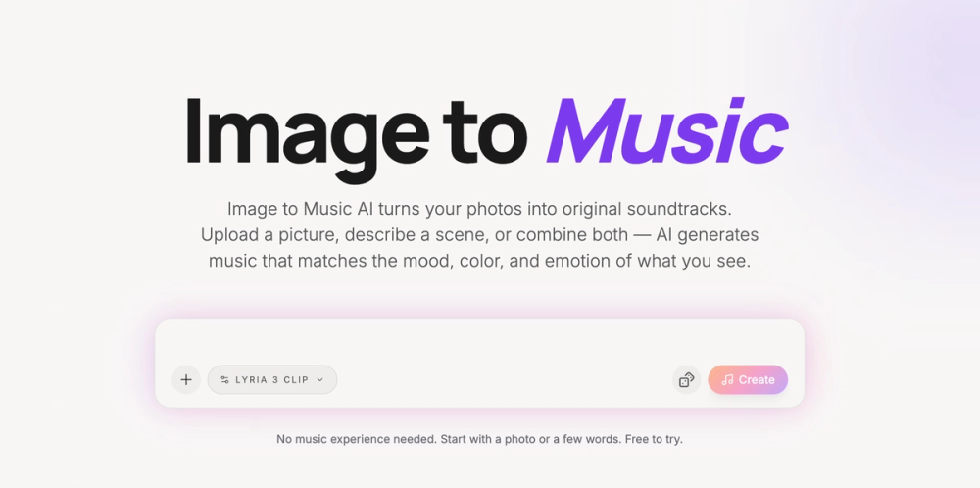Screen dimensions: 980x488
Task: Click the Create button to generate music
Action: pyautogui.click(x=748, y=380)
